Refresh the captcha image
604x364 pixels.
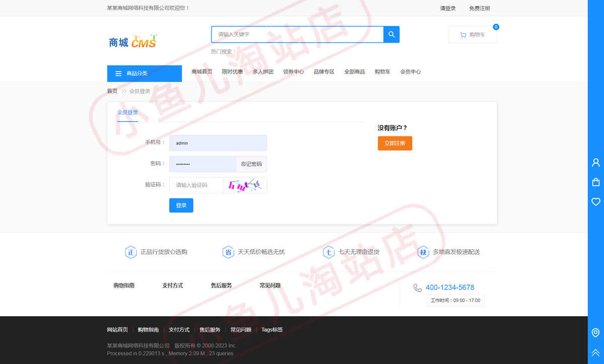[x=245, y=185]
